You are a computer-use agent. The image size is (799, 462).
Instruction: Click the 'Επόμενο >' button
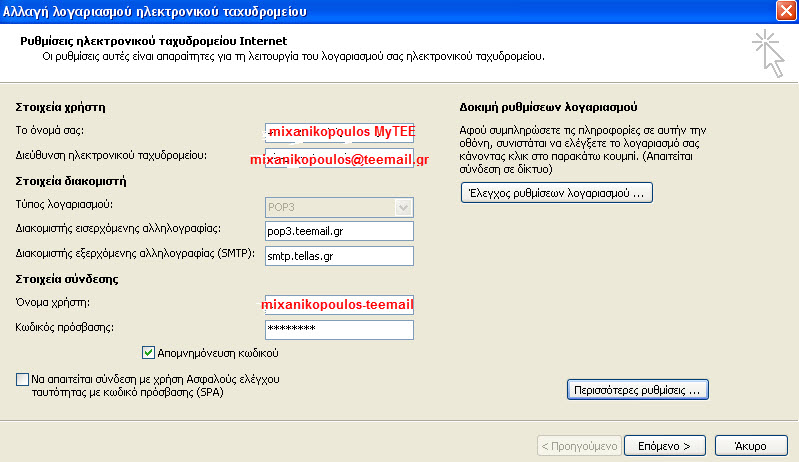click(x=664, y=446)
